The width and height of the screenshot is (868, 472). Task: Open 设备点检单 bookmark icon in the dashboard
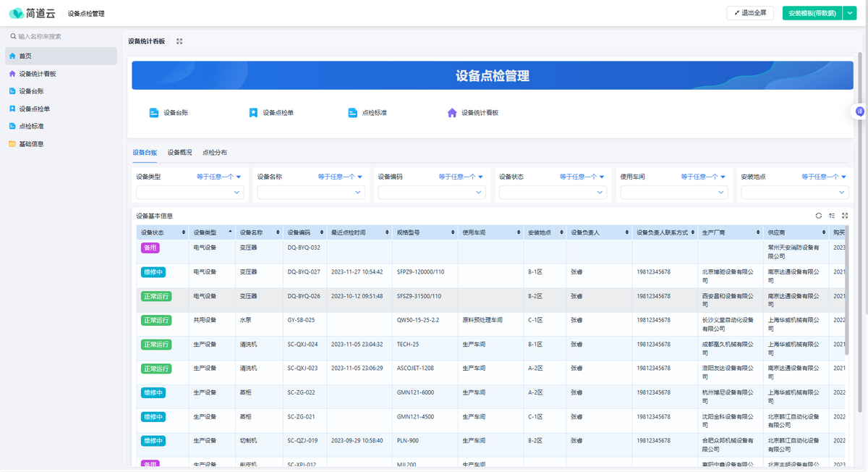pos(253,113)
